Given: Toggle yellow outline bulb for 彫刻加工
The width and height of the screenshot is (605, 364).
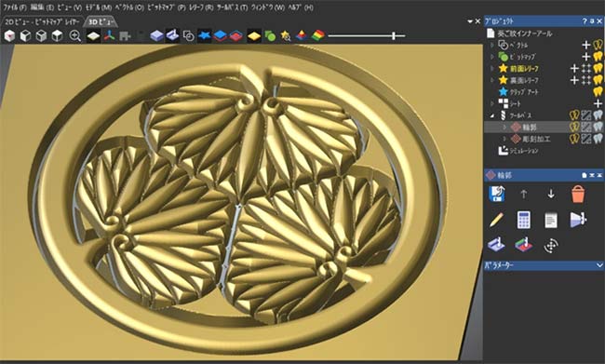Looking at the screenshot, I should [x=574, y=139].
